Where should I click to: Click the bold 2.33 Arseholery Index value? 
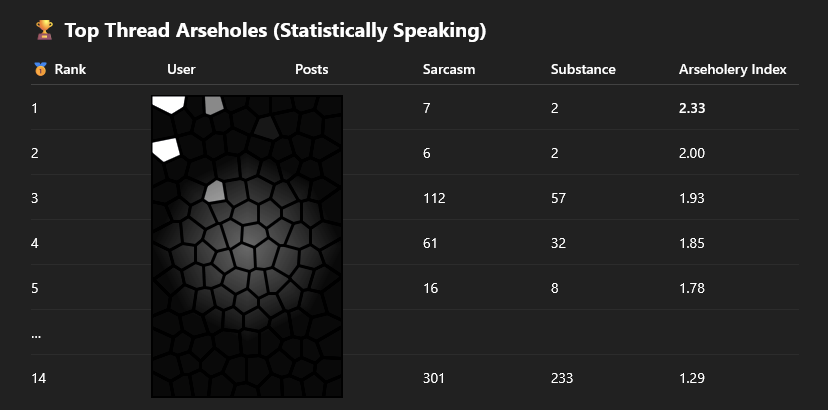coord(692,108)
